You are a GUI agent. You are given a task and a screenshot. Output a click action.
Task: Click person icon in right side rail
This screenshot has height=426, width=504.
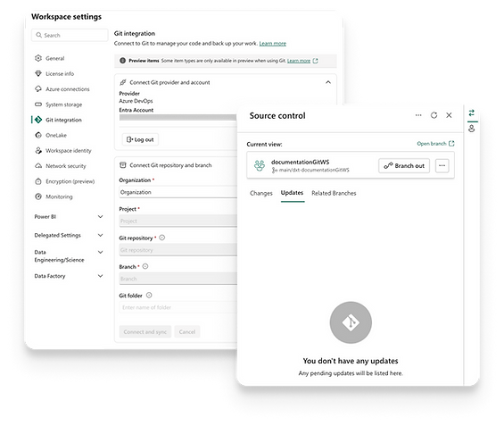(472, 129)
